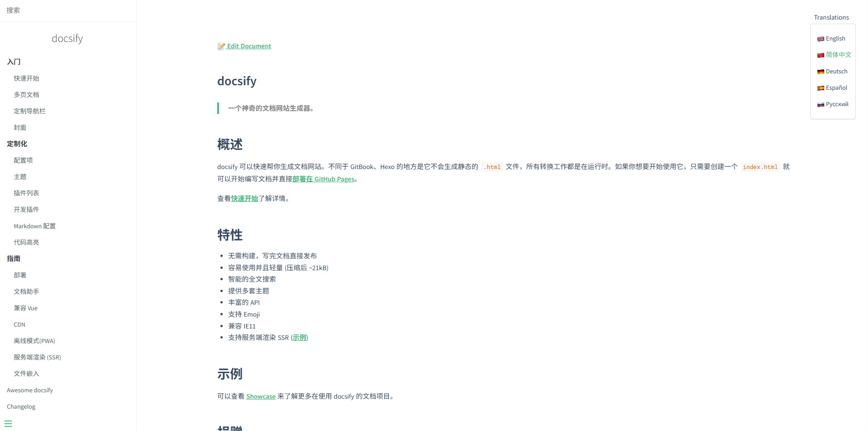
Task: Click the UK flag icon next to English
Action: tap(821, 39)
